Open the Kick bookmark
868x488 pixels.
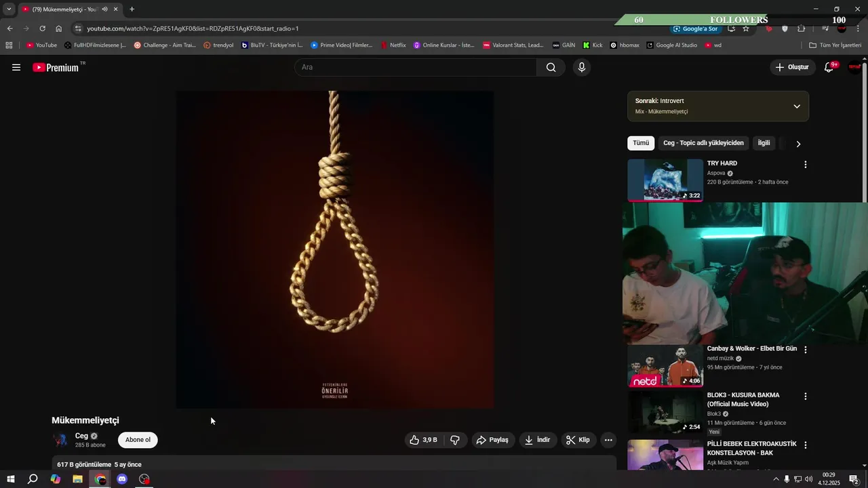[x=593, y=45]
